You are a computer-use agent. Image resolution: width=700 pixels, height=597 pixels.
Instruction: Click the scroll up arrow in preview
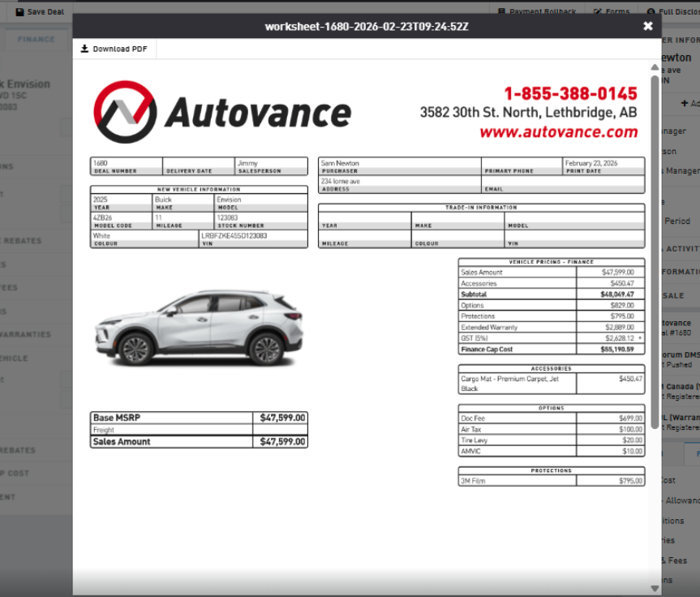coord(655,67)
